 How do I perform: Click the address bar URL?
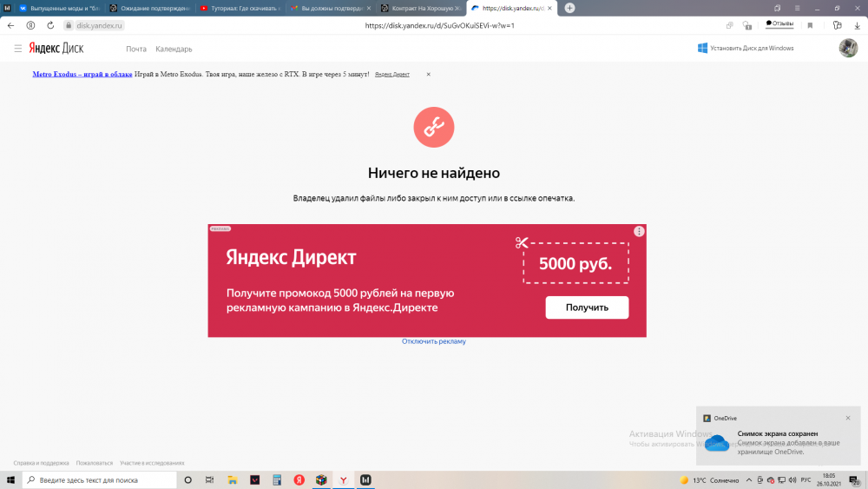(439, 25)
